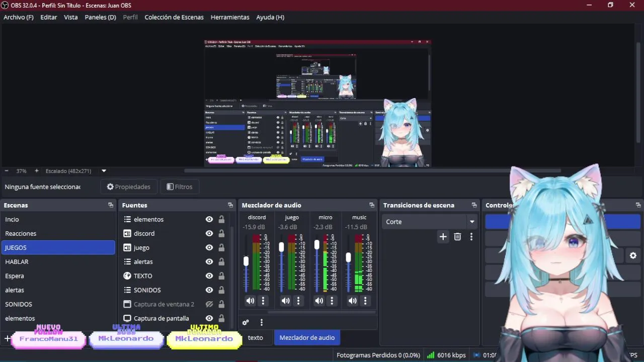Screen dimensions: 644x362
Task: Pop out the Escenas dock
Action: click(x=111, y=205)
